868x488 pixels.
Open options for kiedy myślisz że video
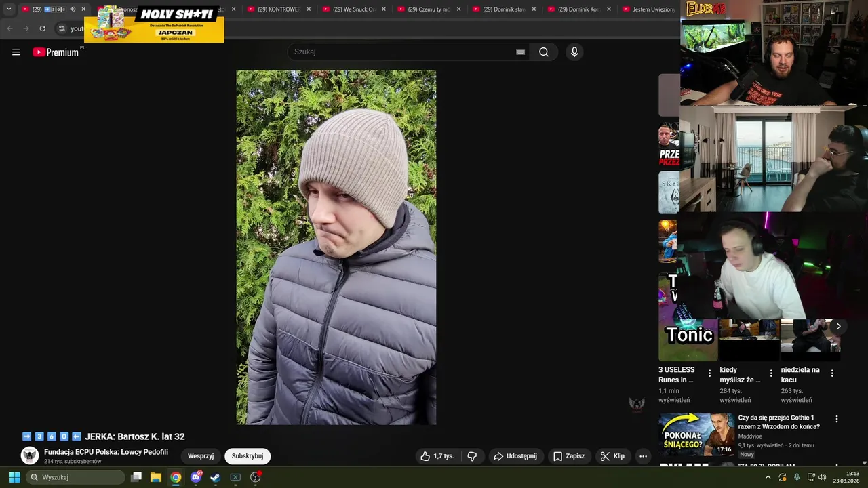pos(771,373)
